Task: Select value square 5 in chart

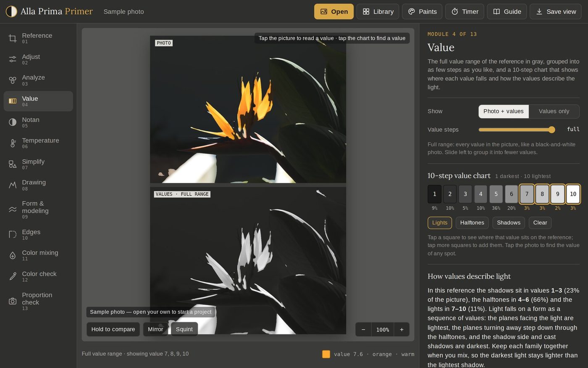Action: point(496,194)
